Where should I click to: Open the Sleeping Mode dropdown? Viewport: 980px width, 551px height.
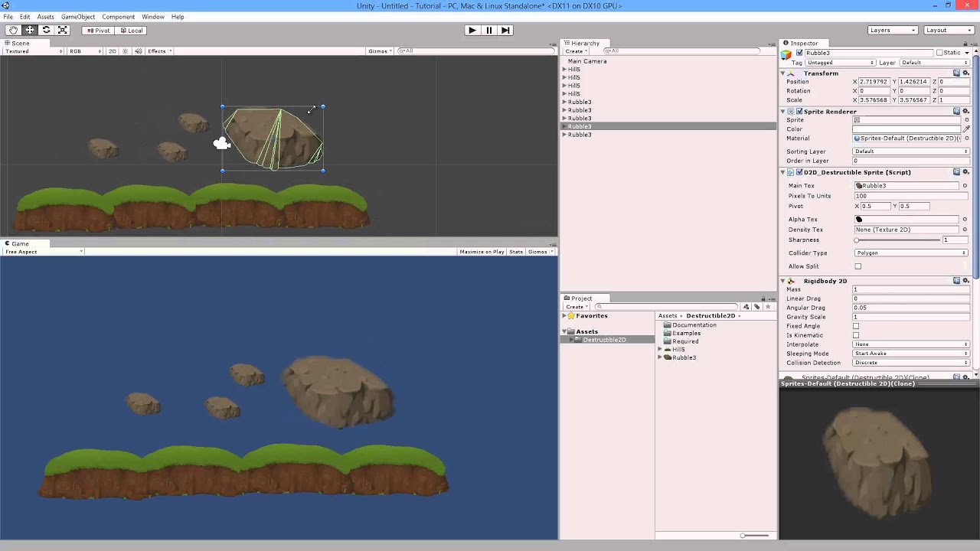911,354
